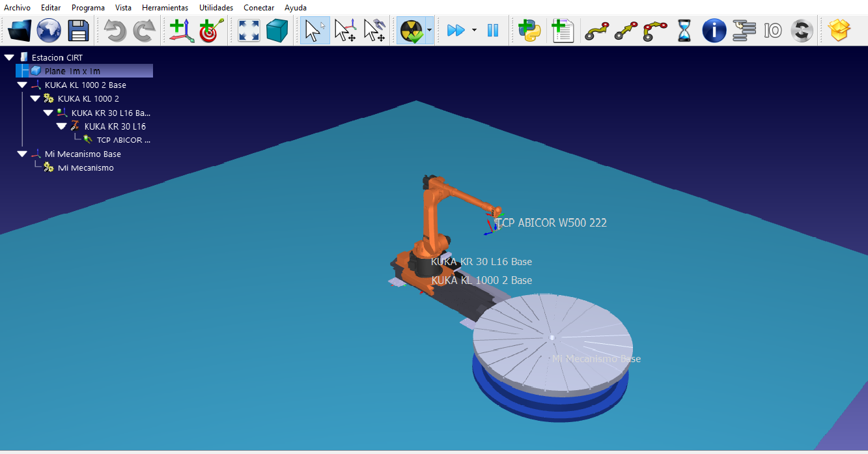Select TCP ABICOR tool in station tree
868x454 pixels.
tap(123, 140)
